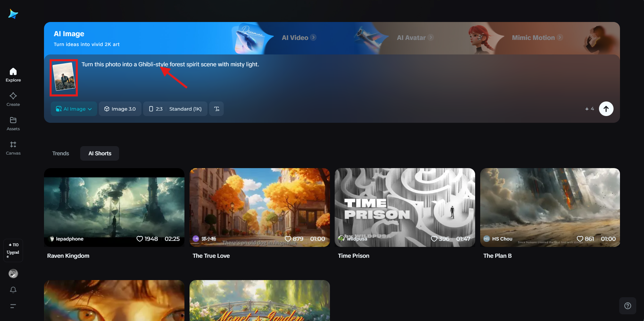Click the uploaded reference photo thumbnail

[x=64, y=76]
